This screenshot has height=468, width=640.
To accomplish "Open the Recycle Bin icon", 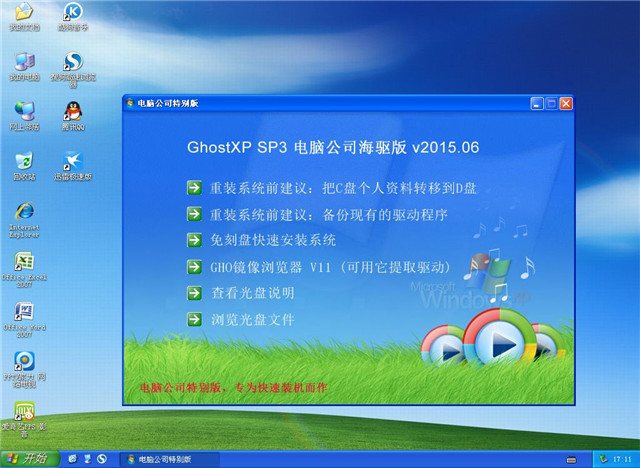I will point(23,162).
